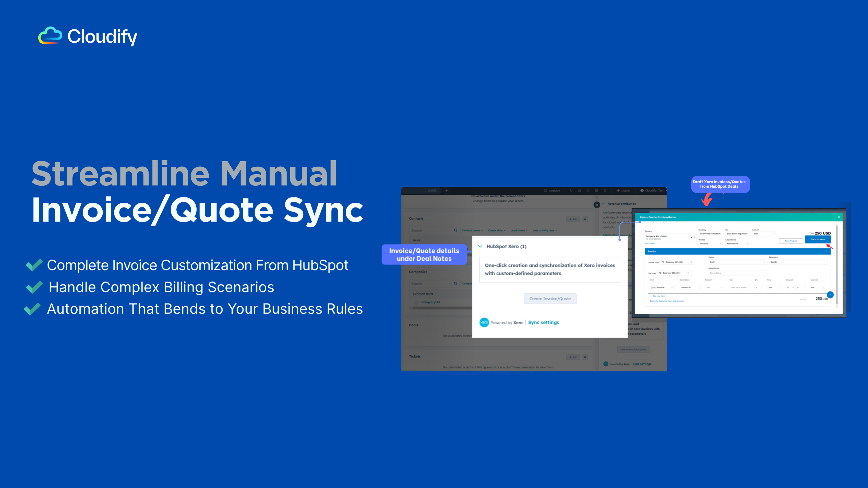The image size is (868, 488).
Task: Click the Upgrade option in HubSpot header
Action: coord(552,191)
